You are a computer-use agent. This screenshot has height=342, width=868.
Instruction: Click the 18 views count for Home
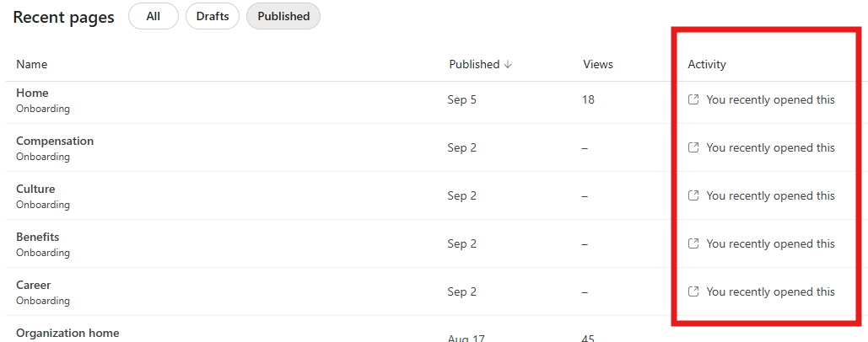(588, 99)
